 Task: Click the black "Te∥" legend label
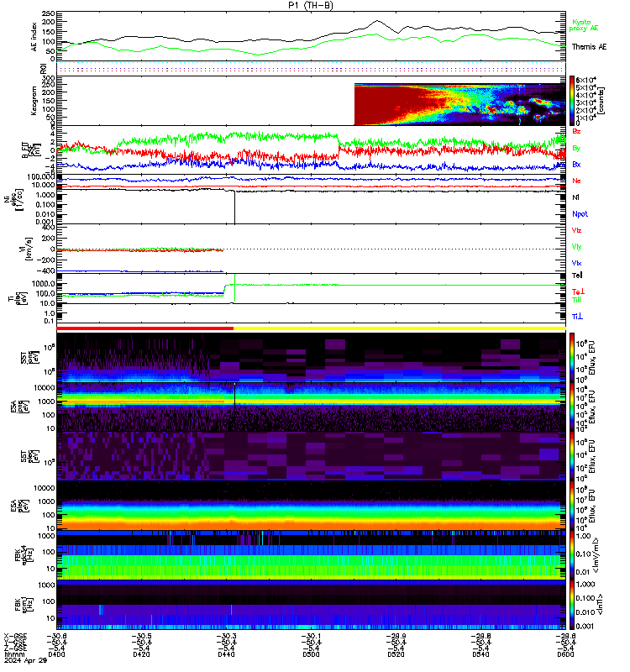point(577,276)
